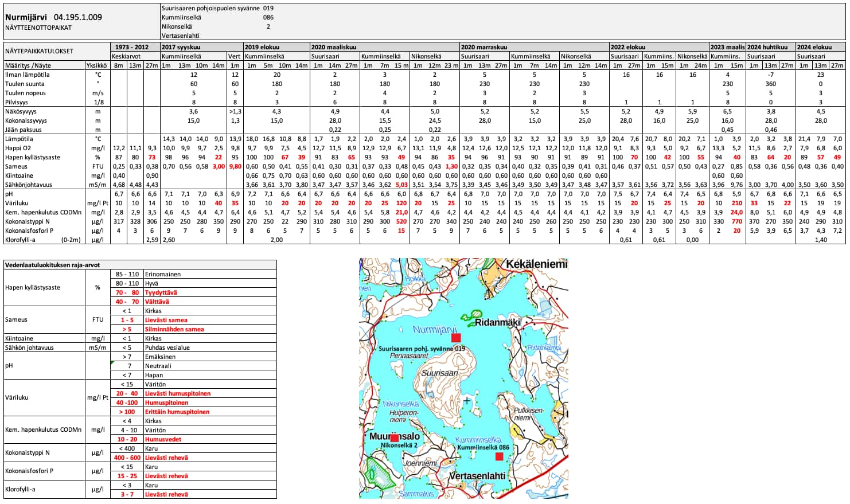Select the 'NÄYTTEENOTTOPAIKAT' heading

[x=38, y=28]
